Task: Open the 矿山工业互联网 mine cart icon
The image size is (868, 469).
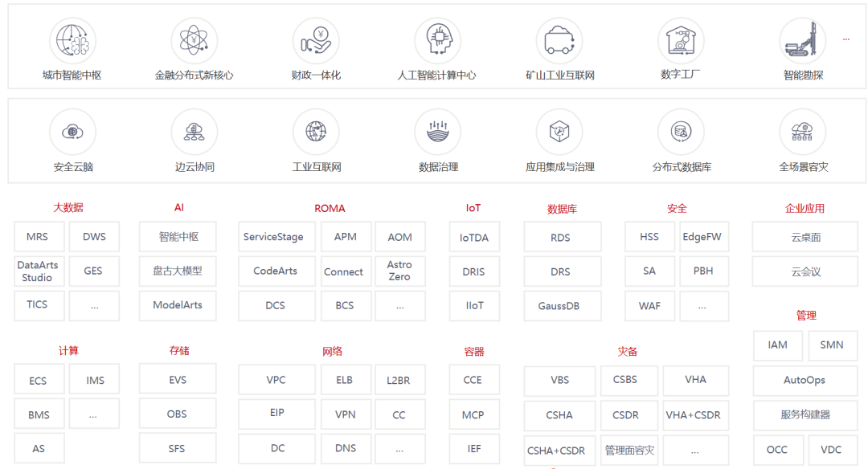Action: [559, 40]
